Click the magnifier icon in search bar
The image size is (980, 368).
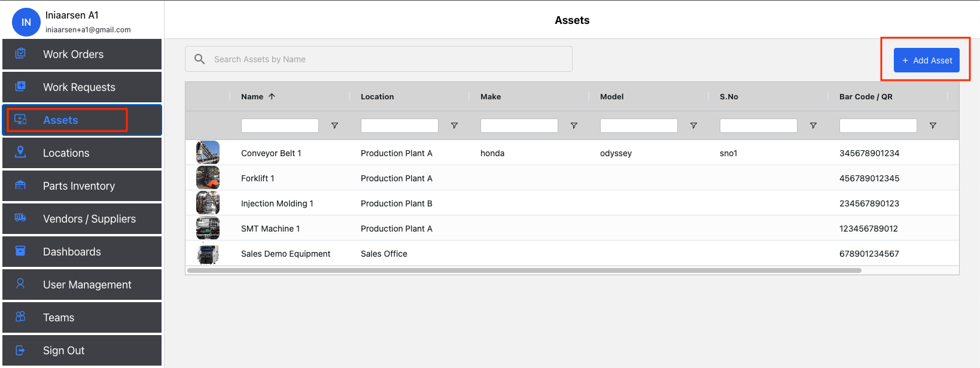(x=200, y=59)
